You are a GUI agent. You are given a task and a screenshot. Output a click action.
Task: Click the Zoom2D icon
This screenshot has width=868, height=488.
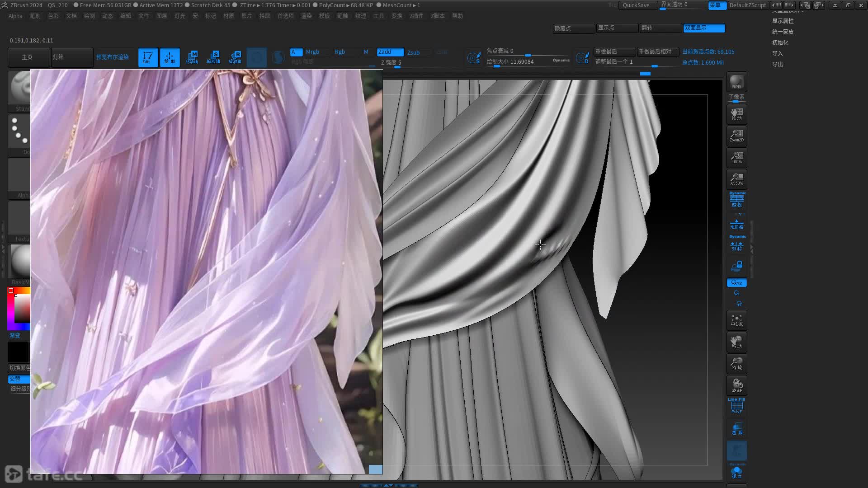(x=736, y=136)
